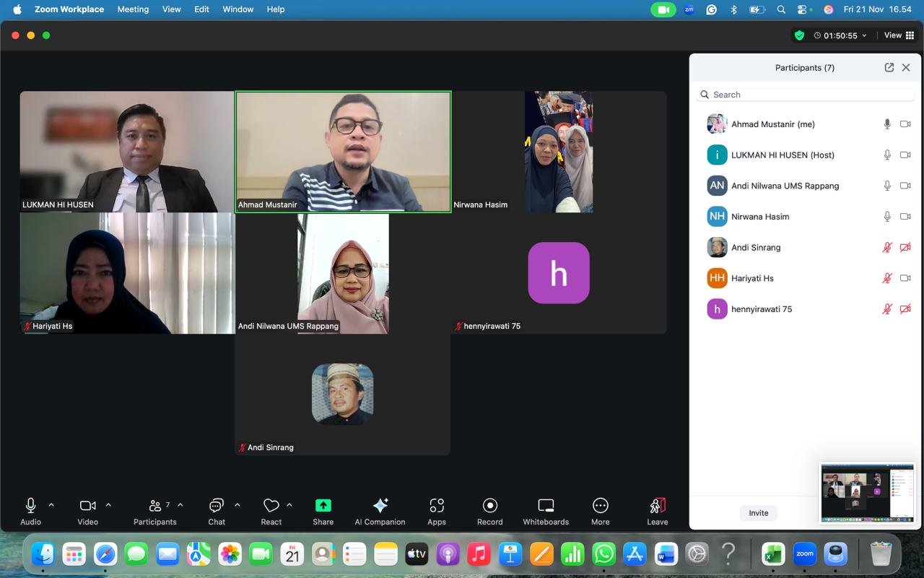The height and width of the screenshot is (578, 924).
Task: Toggle the microphone for Ahmad Mustanir (me)
Action: (x=887, y=124)
